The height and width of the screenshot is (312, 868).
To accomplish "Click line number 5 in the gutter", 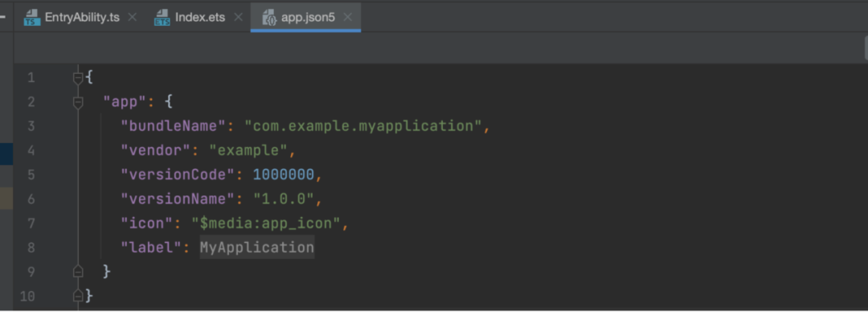I will (x=31, y=174).
